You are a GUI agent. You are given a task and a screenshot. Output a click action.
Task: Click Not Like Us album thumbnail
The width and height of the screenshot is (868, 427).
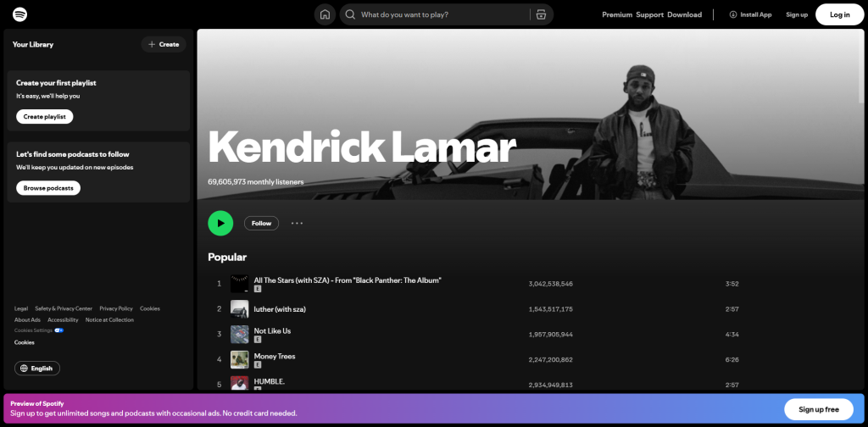240,334
